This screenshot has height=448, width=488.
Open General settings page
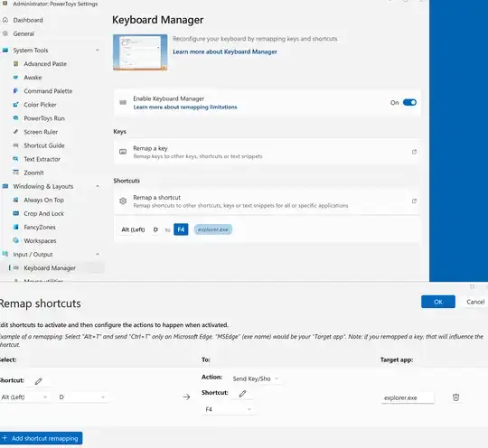coord(23,33)
